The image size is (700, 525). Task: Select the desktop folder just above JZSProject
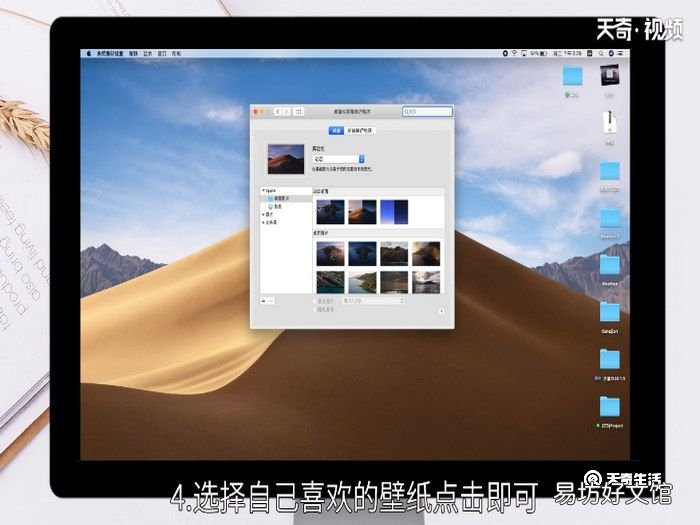[610, 359]
